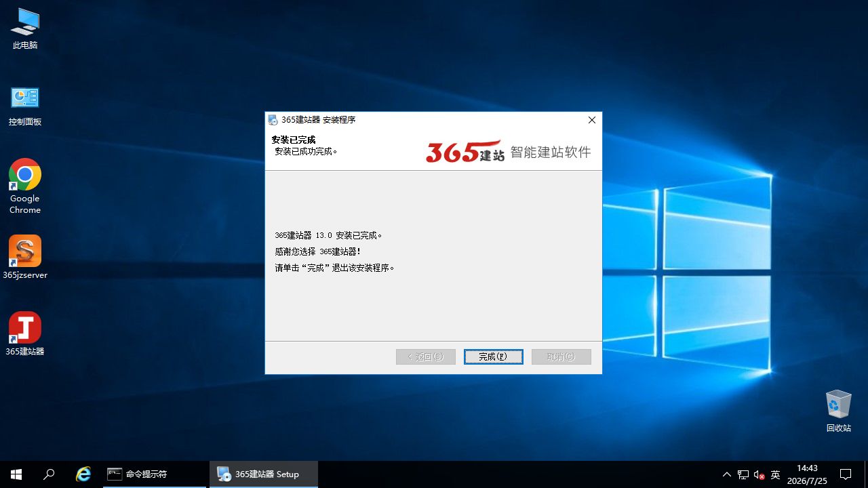Open the Windows Start menu

pos(16,474)
